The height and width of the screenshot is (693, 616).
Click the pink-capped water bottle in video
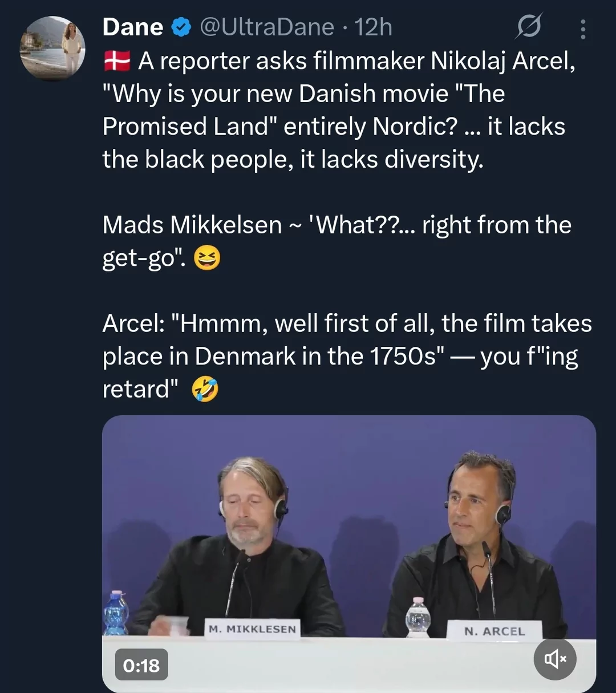coord(418,618)
